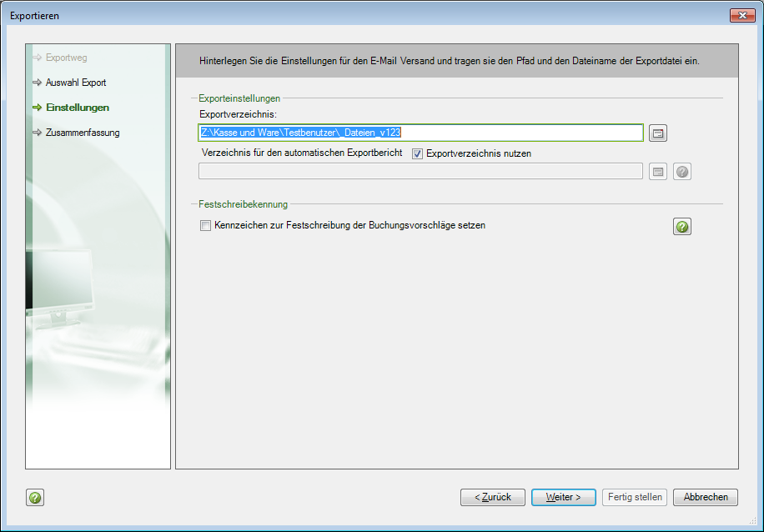Click the Fertig stellen button
Screen dimensions: 764x532
(635, 497)
